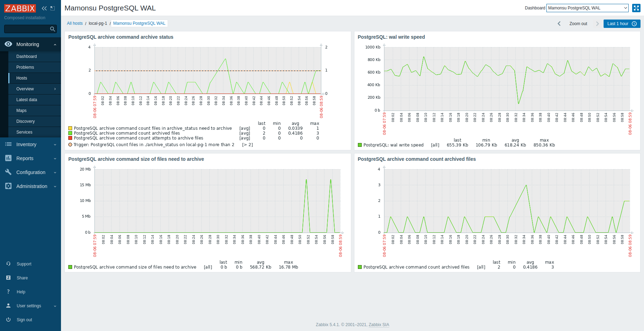644x331 pixels.
Task: Click the Reports bar chart icon
Action: click(8, 158)
